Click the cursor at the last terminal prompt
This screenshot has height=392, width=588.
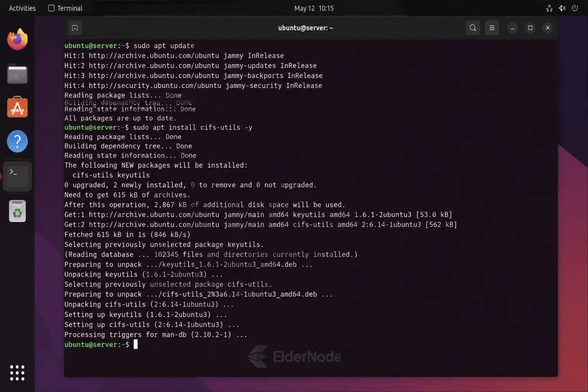coord(136,344)
